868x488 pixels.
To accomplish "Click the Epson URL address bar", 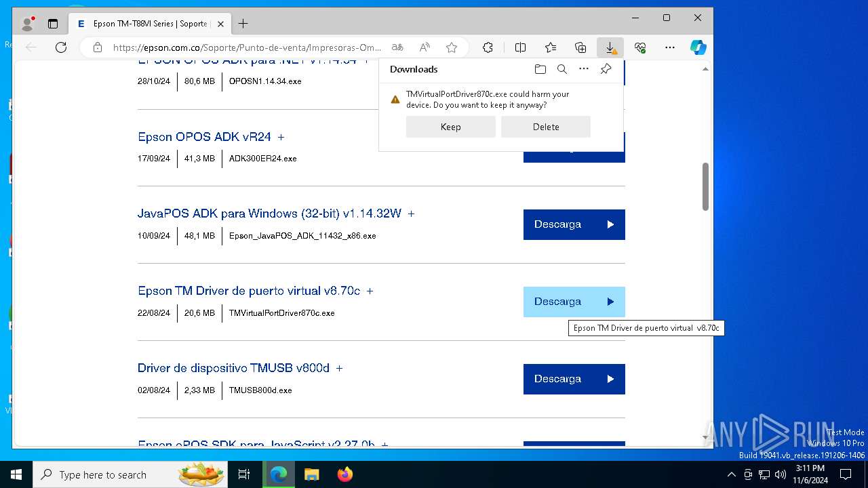I will pyautogui.click(x=247, y=47).
